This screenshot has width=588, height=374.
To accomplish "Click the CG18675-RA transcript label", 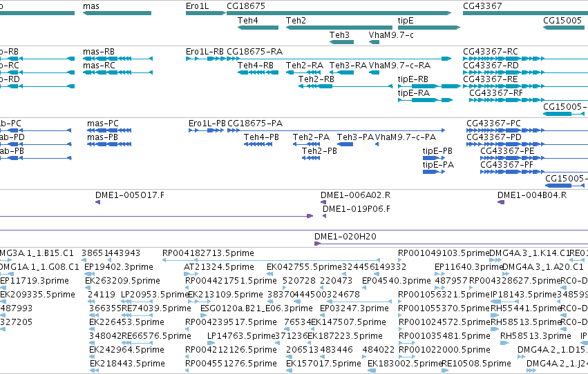I will click(255, 52).
